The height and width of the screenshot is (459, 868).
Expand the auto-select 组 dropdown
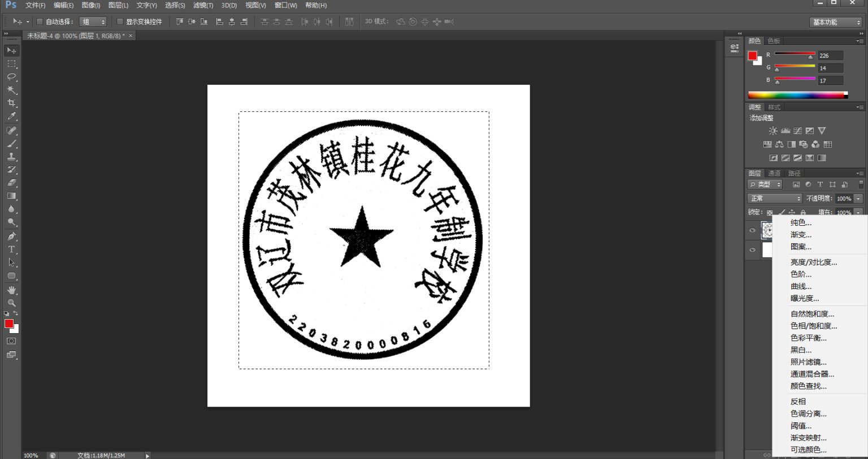click(x=93, y=21)
